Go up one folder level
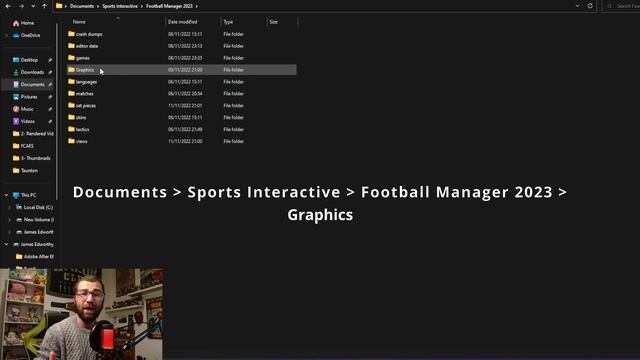The width and height of the screenshot is (640, 360). click(44, 6)
